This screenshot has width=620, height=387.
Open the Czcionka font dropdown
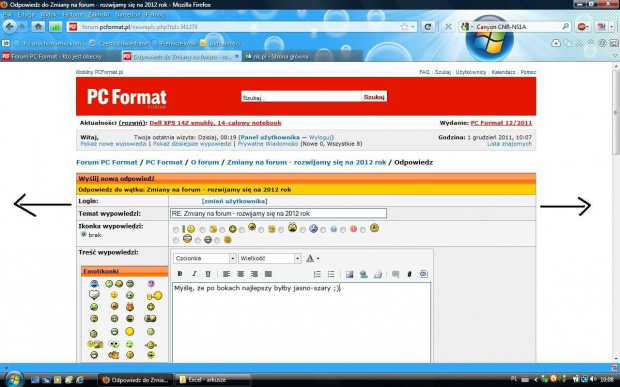pos(204,258)
